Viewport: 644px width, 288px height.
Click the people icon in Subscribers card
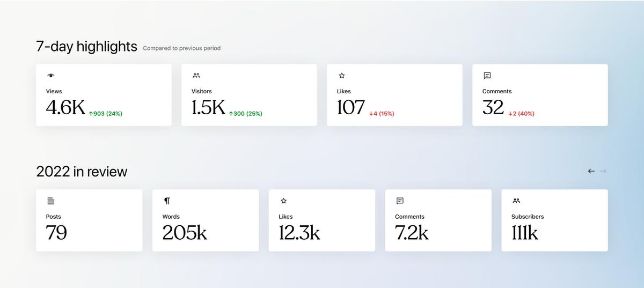pos(516,201)
